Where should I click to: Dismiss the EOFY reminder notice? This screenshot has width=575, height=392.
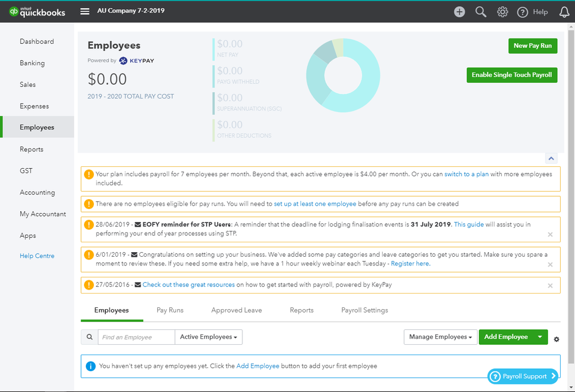(x=550, y=235)
